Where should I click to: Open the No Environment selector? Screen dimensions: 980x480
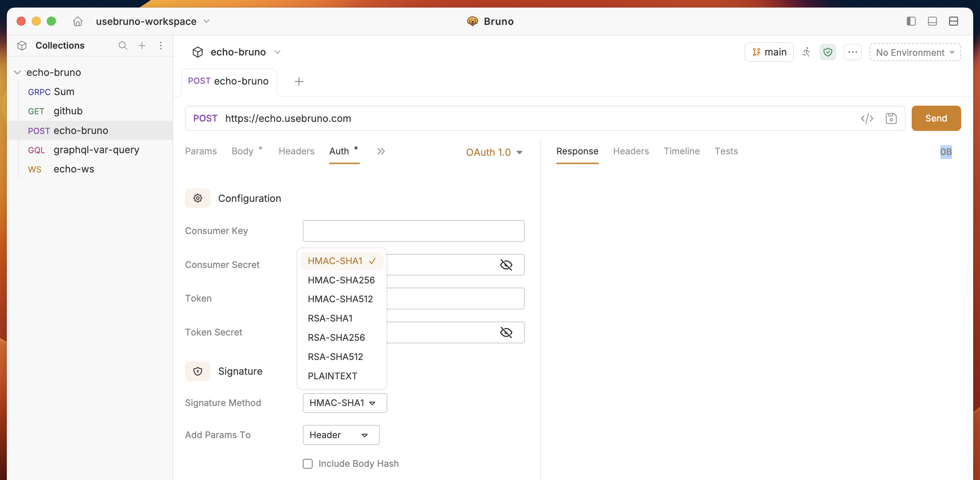pos(915,52)
